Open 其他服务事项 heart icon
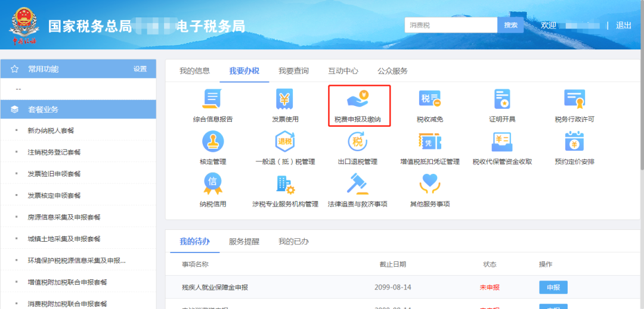Screen dimensions: 644x309 [429, 183]
